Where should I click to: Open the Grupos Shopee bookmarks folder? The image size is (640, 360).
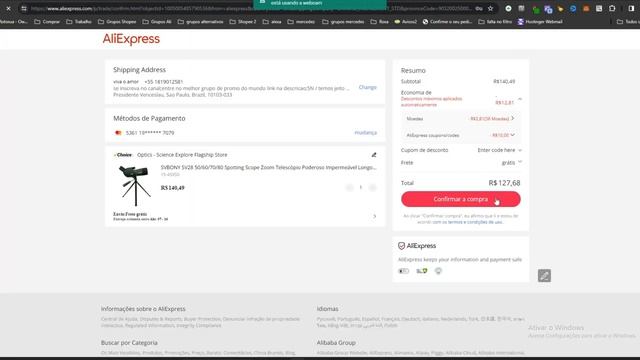click(x=117, y=22)
